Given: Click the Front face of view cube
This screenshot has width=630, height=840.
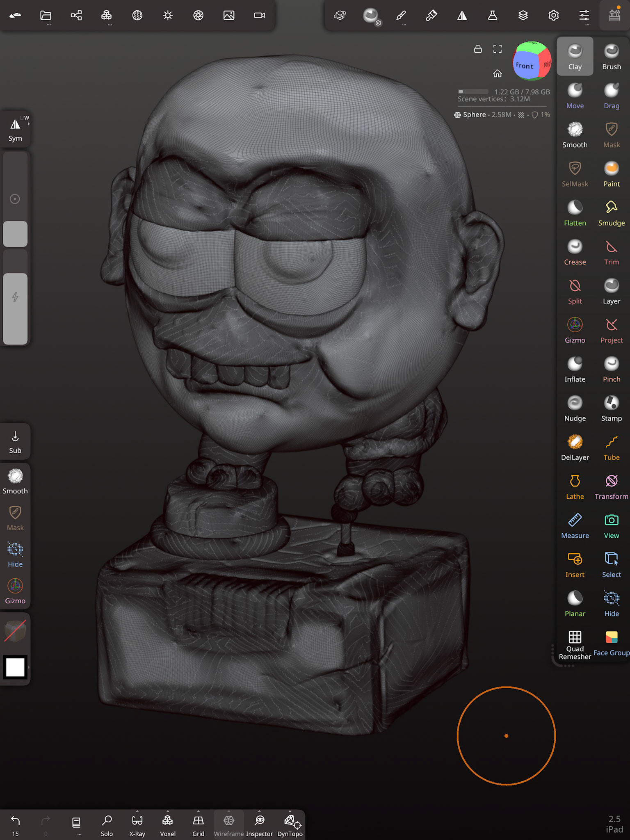Looking at the screenshot, I should click(x=525, y=66).
